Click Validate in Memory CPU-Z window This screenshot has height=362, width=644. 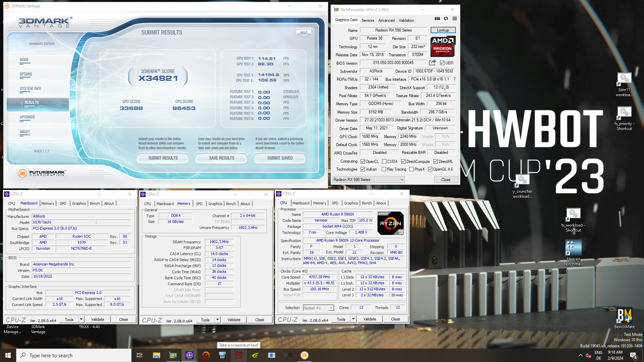pyautogui.click(x=234, y=320)
